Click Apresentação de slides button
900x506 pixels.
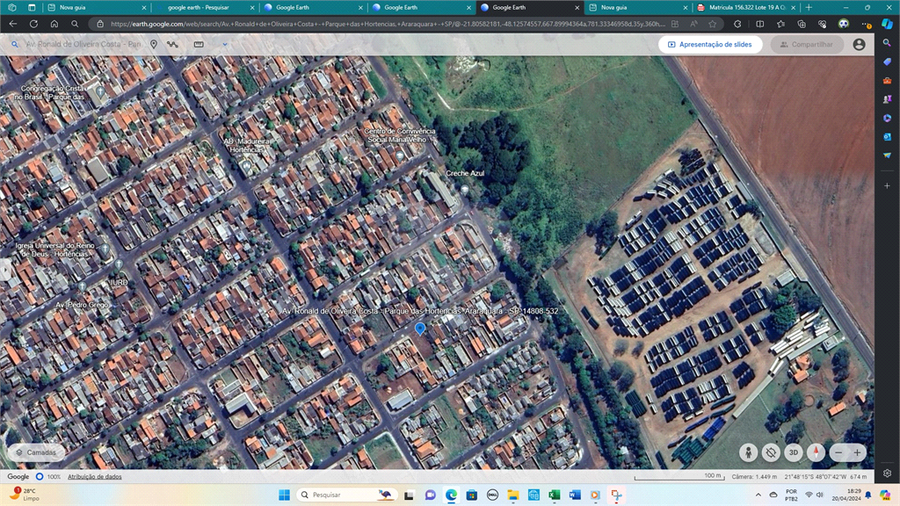(710, 44)
